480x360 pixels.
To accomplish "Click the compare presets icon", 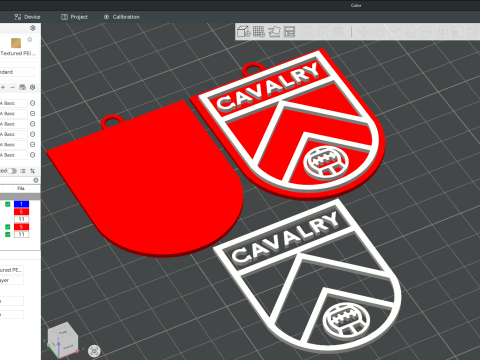I will 32,171.
